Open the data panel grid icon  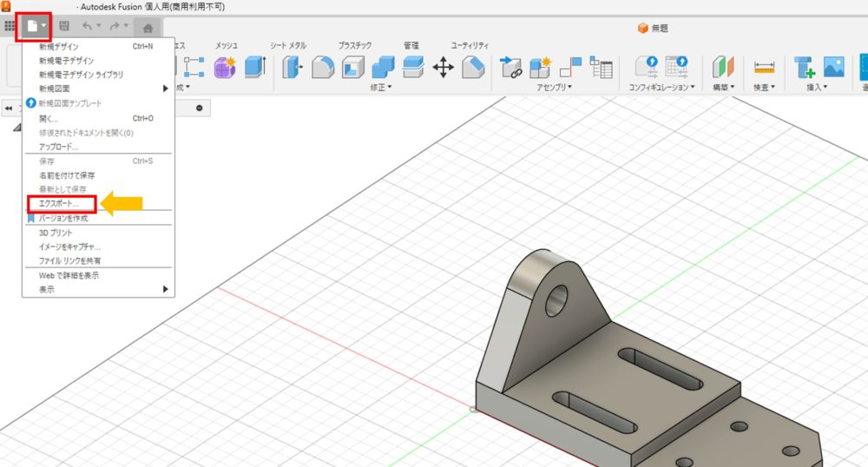10,26
